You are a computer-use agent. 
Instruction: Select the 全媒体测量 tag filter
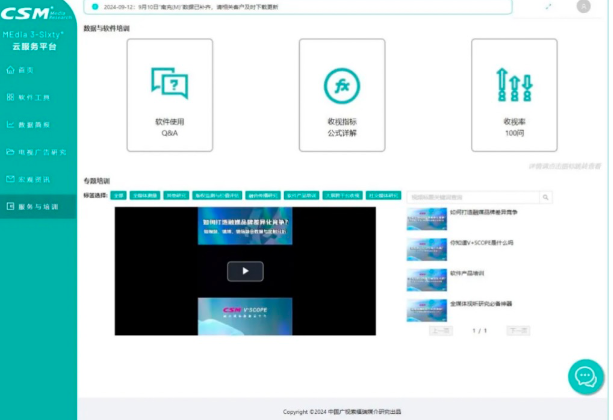[x=145, y=196]
